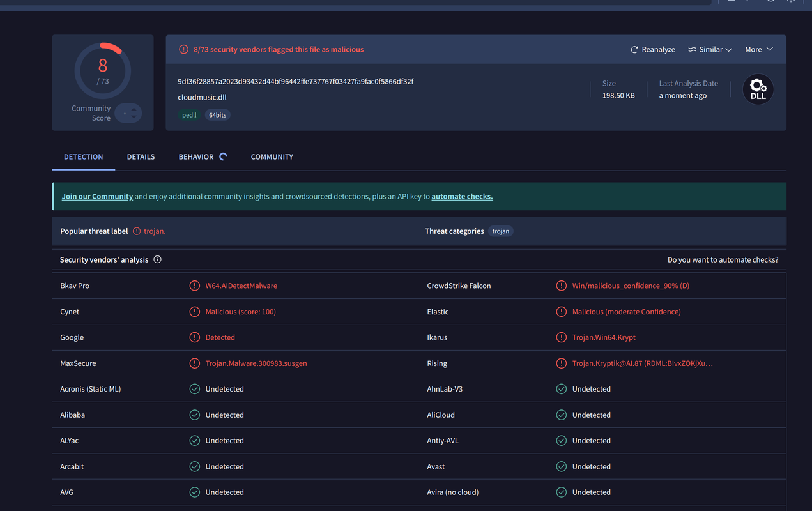Click the Reanalyze refresh icon
This screenshot has width=812, height=511.
[x=634, y=50]
